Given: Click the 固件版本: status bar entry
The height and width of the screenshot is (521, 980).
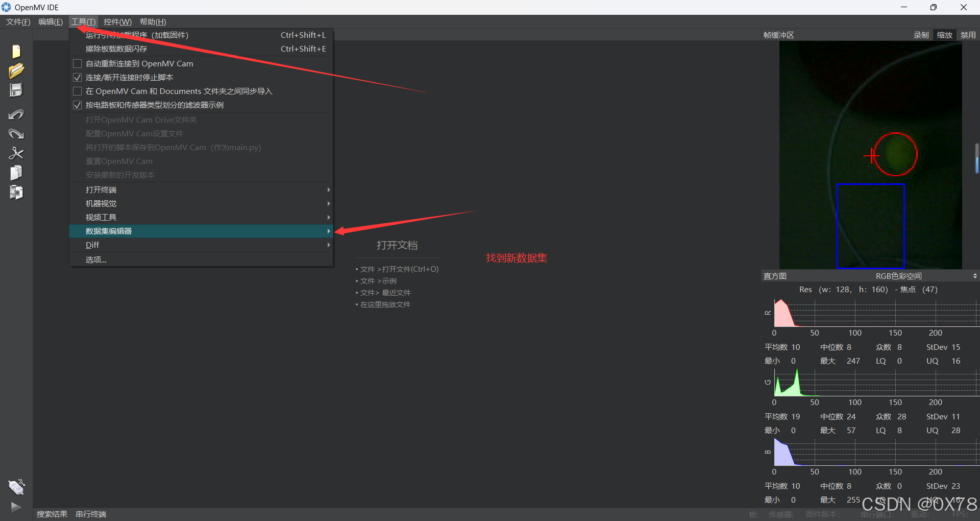Looking at the screenshot, I should tap(822, 514).
